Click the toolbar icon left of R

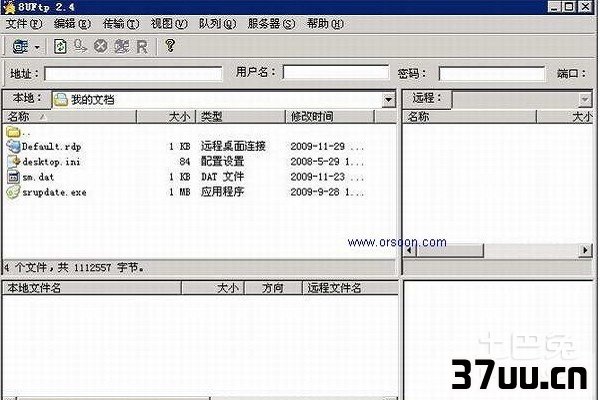[x=121, y=47]
